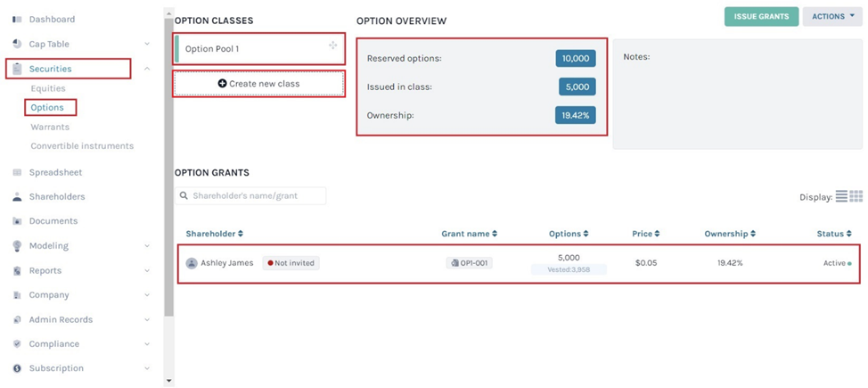The width and height of the screenshot is (868, 388).
Task: Open Convertible instruments submenu item
Action: pos(82,146)
